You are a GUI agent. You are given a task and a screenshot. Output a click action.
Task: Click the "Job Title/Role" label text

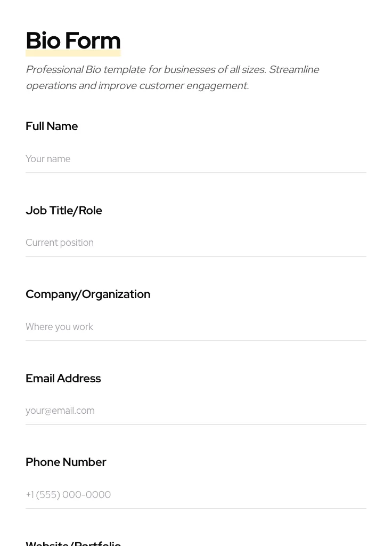(x=64, y=211)
